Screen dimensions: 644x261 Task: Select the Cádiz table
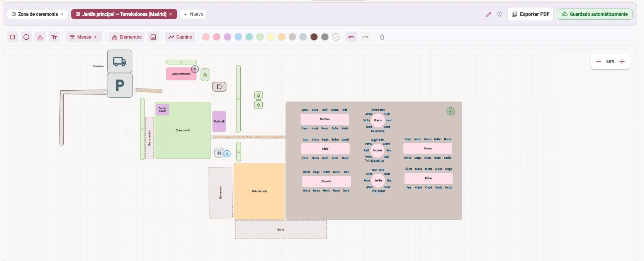(325, 149)
